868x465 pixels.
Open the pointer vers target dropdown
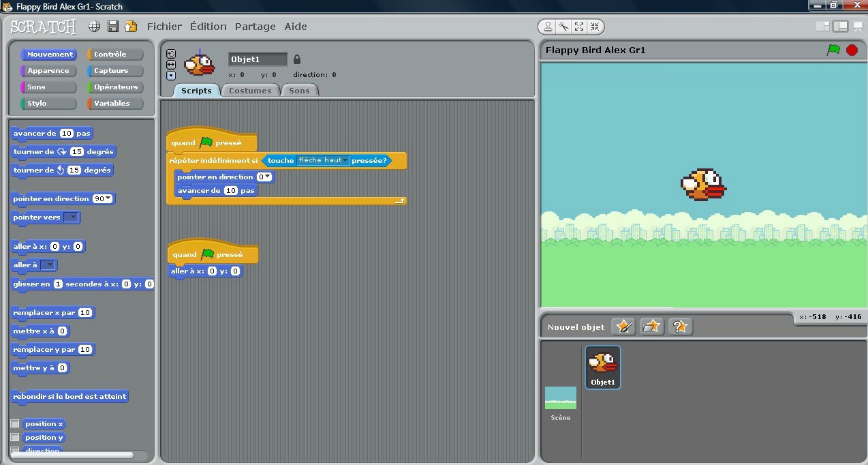(71, 217)
